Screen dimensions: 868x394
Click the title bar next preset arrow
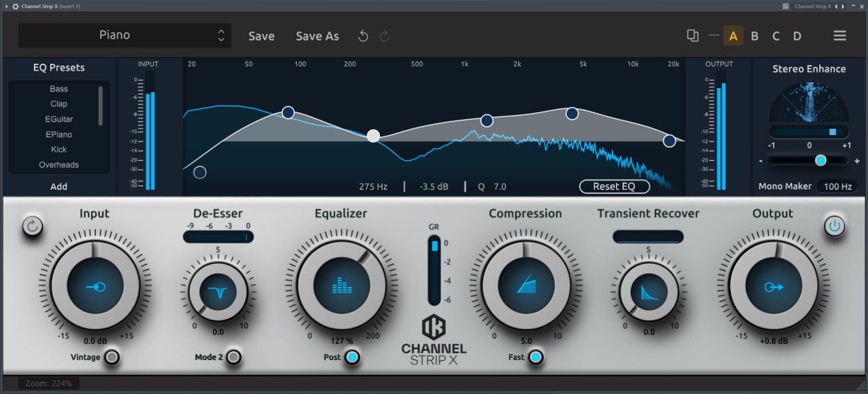tap(842, 6)
